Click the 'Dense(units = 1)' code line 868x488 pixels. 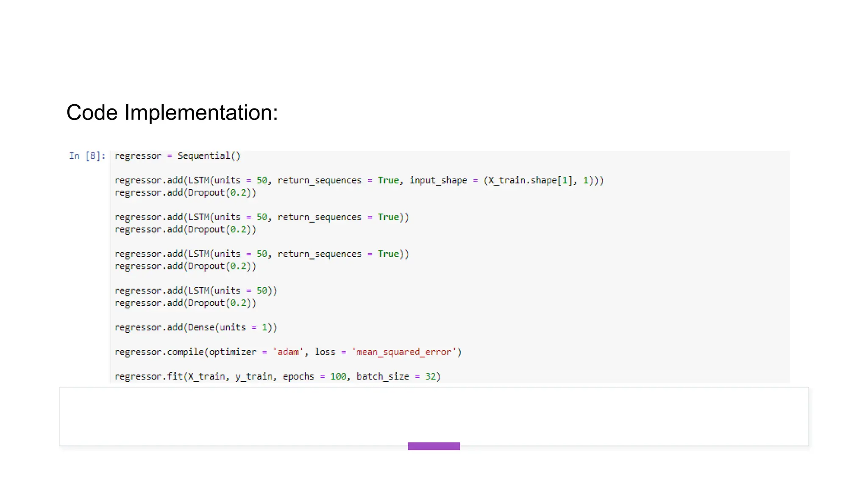pyautogui.click(x=195, y=328)
